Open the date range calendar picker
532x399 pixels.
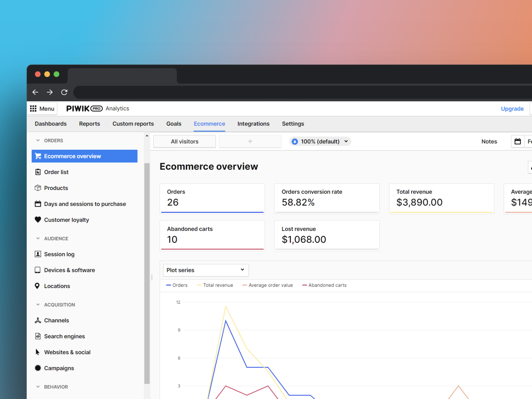[518, 141]
